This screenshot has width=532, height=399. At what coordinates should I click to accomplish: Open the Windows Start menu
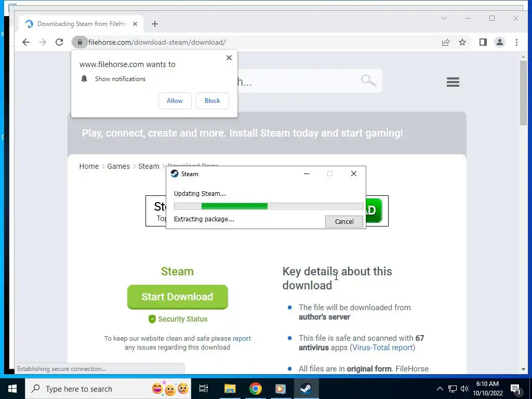(12, 389)
